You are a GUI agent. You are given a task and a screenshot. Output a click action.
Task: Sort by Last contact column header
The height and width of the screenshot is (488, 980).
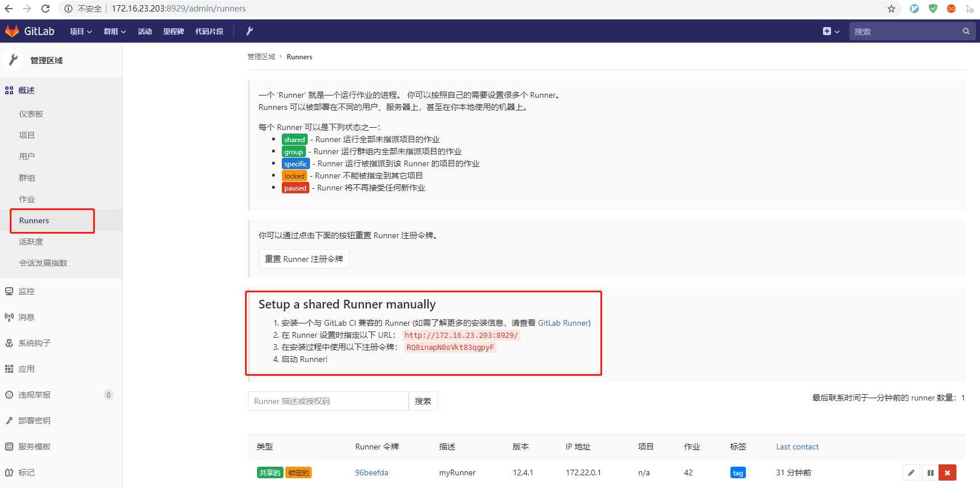[797, 447]
